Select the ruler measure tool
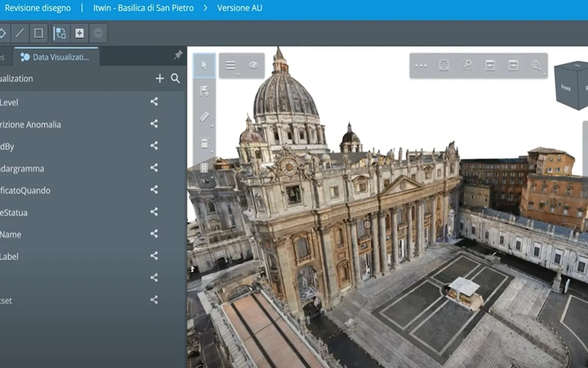The width and height of the screenshot is (588, 368). point(204,117)
